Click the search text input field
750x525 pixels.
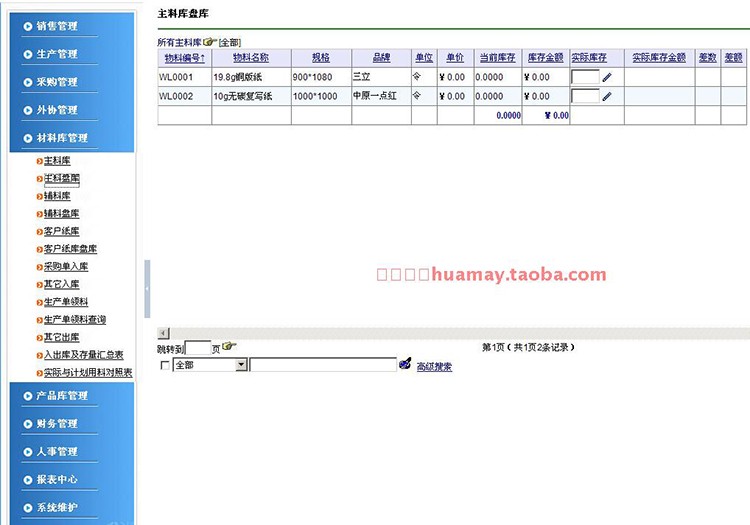click(323, 365)
